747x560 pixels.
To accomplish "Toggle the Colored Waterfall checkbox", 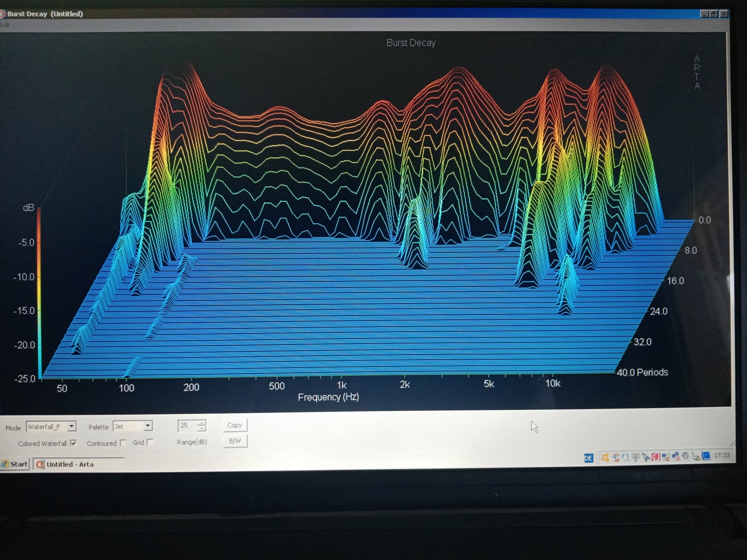I will [x=73, y=443].
